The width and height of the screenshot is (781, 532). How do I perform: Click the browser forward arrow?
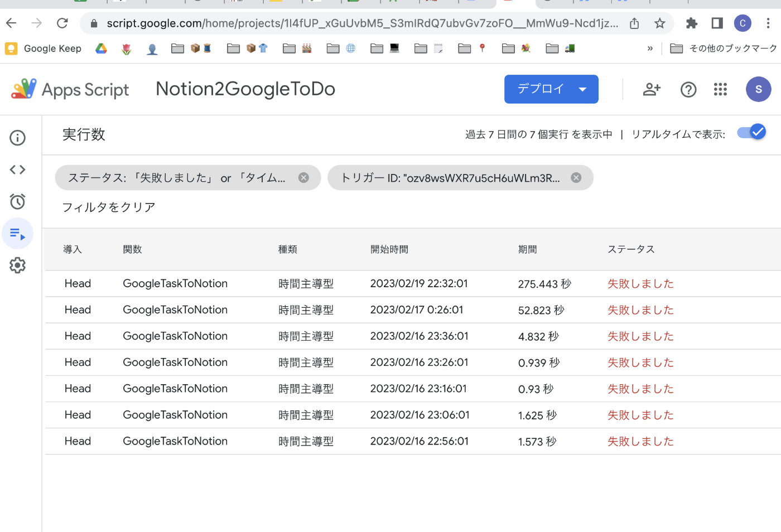tap(37, 23)
